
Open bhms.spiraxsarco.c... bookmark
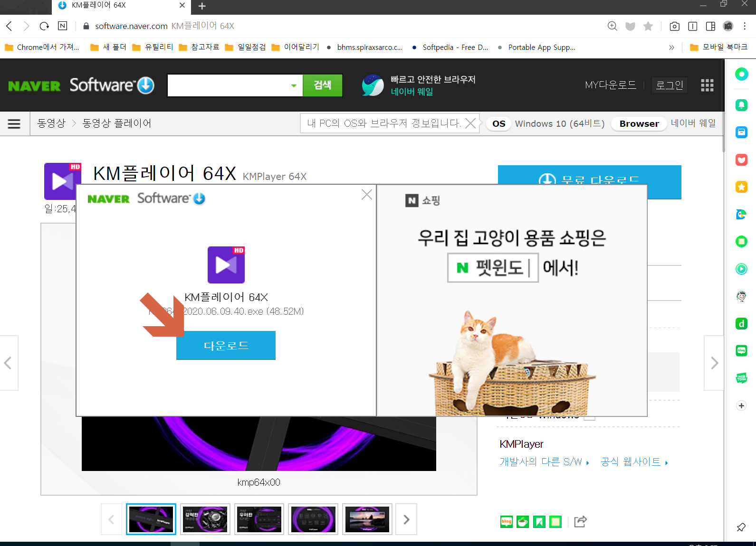tap(364, 47)
